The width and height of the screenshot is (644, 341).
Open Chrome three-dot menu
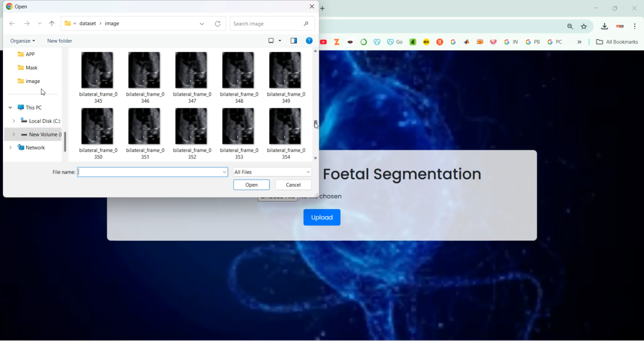pyautogui.click(x=635, y=27)
